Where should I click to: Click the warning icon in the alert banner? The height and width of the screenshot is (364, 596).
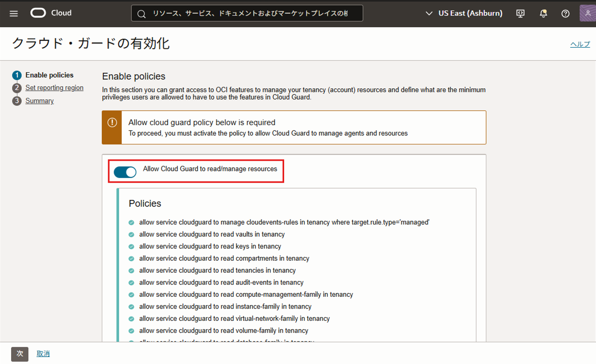coord(112,123)
